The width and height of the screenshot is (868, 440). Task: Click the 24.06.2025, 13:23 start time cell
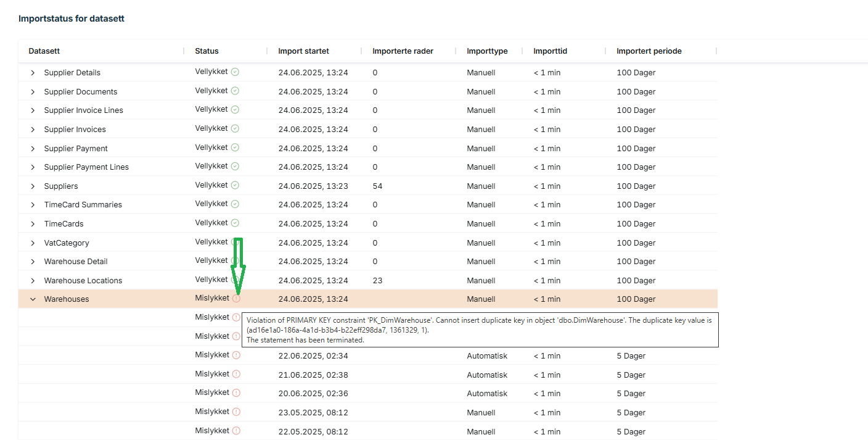coord(313,186)
